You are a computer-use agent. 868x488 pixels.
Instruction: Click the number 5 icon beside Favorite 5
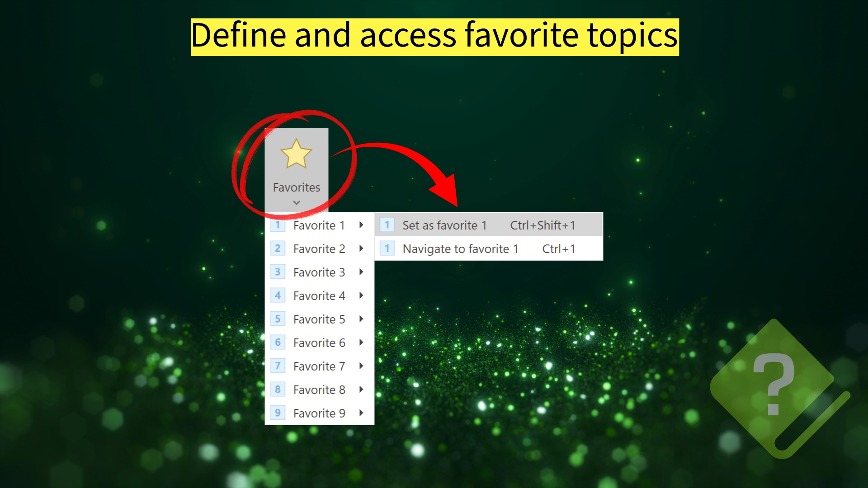(278, 319)
